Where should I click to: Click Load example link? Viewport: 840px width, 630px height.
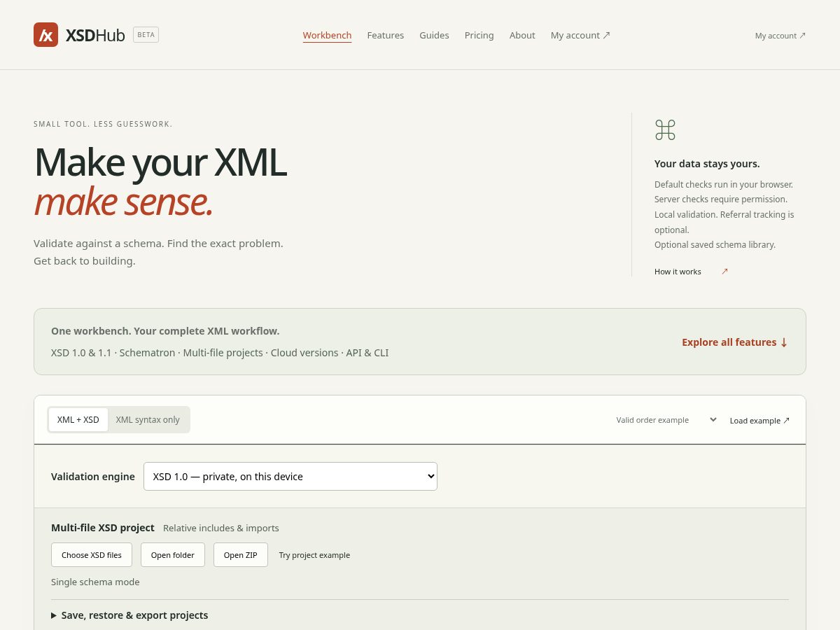[x=759, y=421]
